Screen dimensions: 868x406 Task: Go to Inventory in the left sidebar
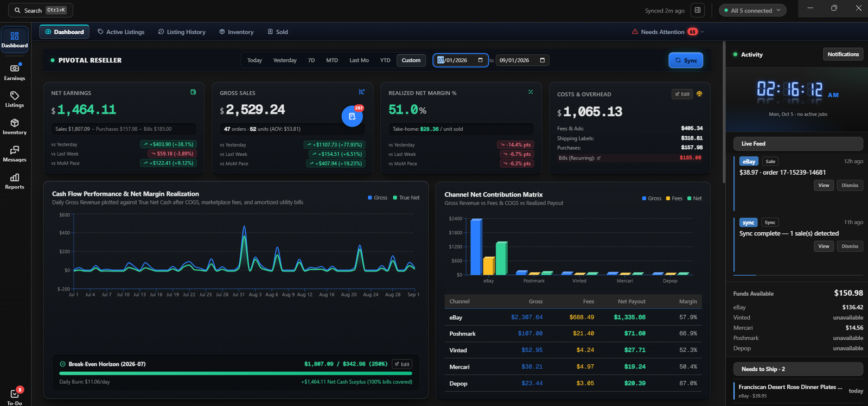15,126
